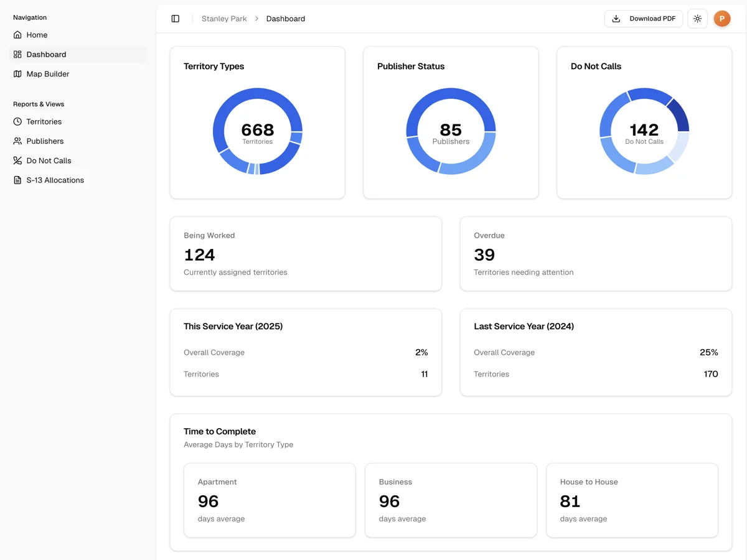Screen dimensions: 747x560
Task: Click the Stanley Park breadcrumb
Action: (223, 19)
